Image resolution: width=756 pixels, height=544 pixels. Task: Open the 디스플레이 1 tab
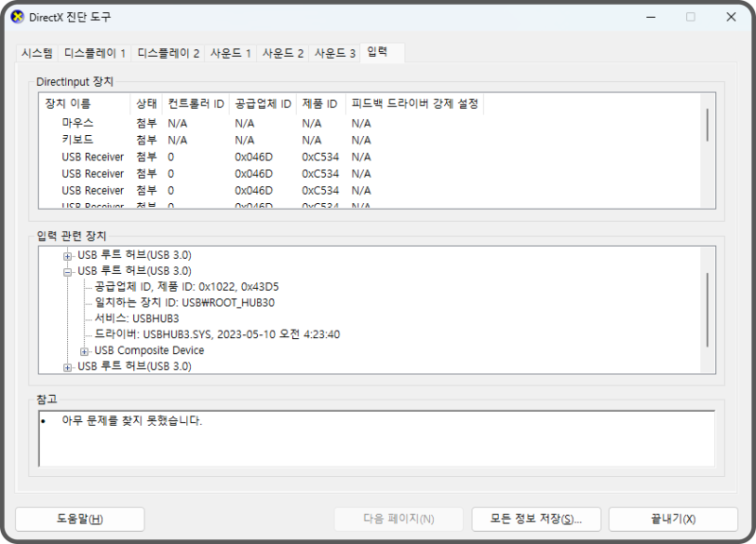[x=94, y=53]
